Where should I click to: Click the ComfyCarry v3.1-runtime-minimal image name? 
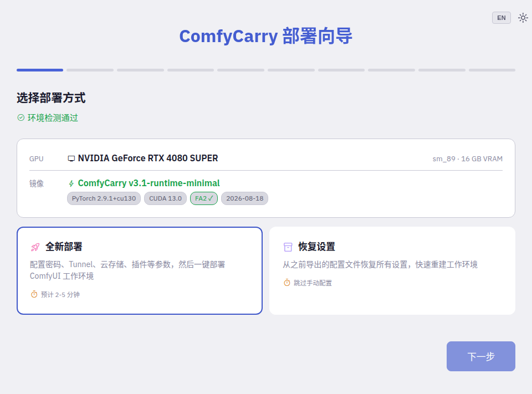click(x=149, y=183)
